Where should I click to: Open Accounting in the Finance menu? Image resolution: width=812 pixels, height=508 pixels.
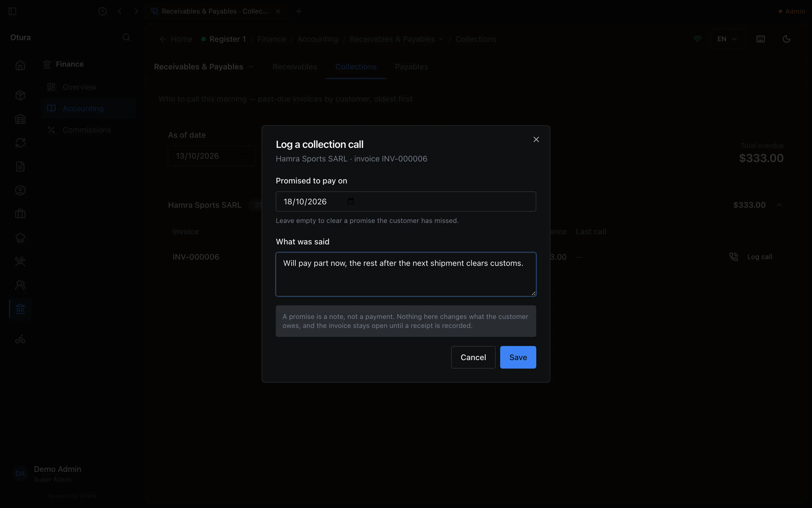pos(88,109)
